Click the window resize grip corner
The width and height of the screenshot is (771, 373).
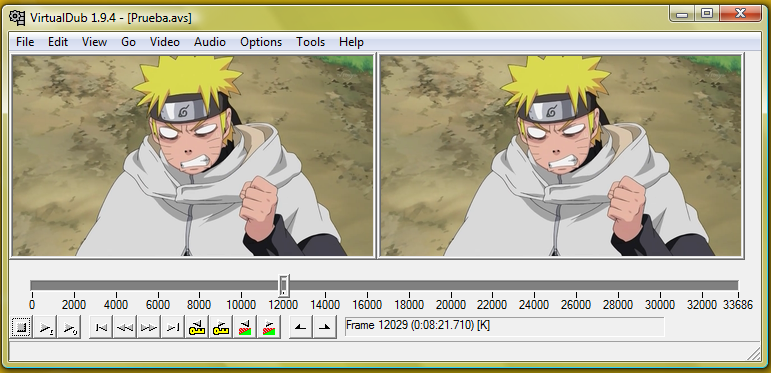(753, 354)
